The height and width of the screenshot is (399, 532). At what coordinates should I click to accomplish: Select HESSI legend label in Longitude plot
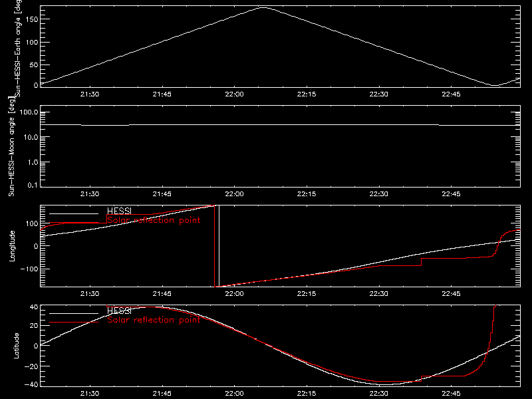tap(119, 211)
